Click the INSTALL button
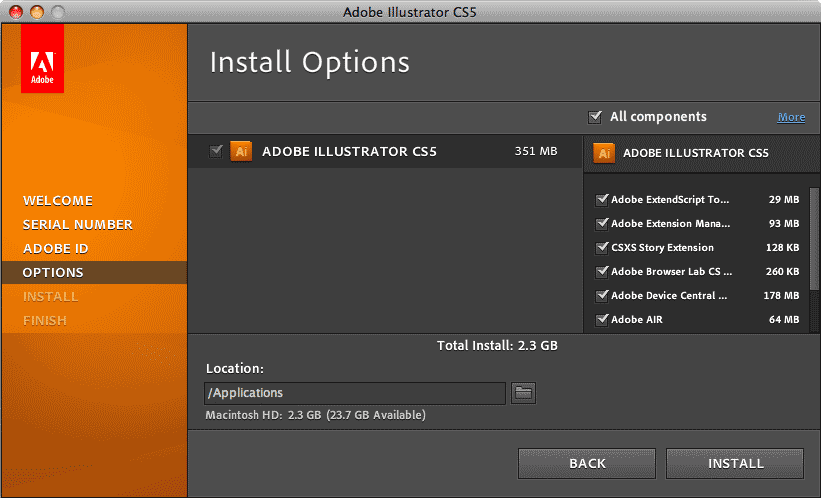The image size is (821, 498). 735,463
